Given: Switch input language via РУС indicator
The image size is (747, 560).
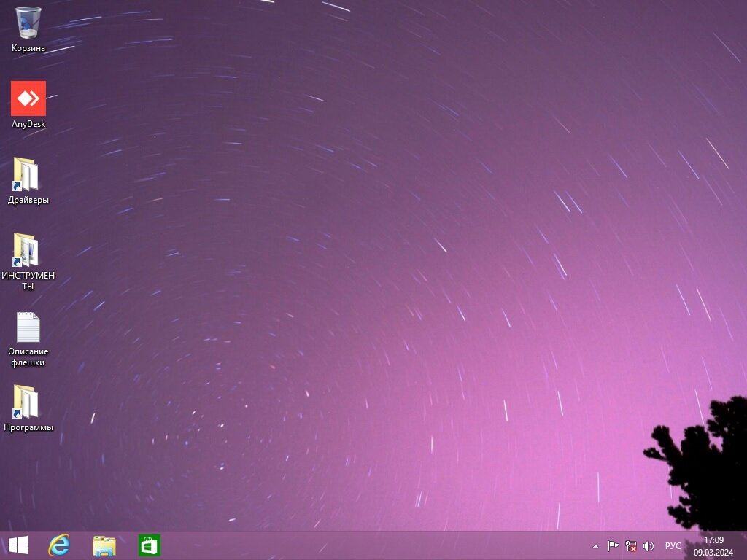Looking at the screenshot, I should 673,545.
